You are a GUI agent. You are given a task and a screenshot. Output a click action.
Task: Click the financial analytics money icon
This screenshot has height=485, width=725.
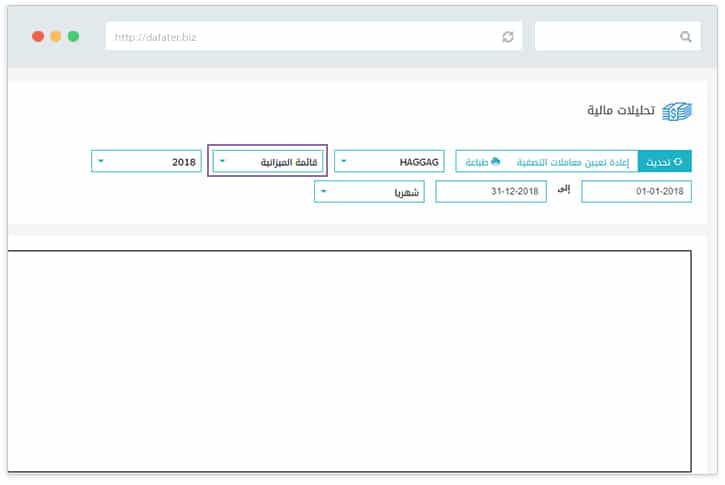coord(677,111)
